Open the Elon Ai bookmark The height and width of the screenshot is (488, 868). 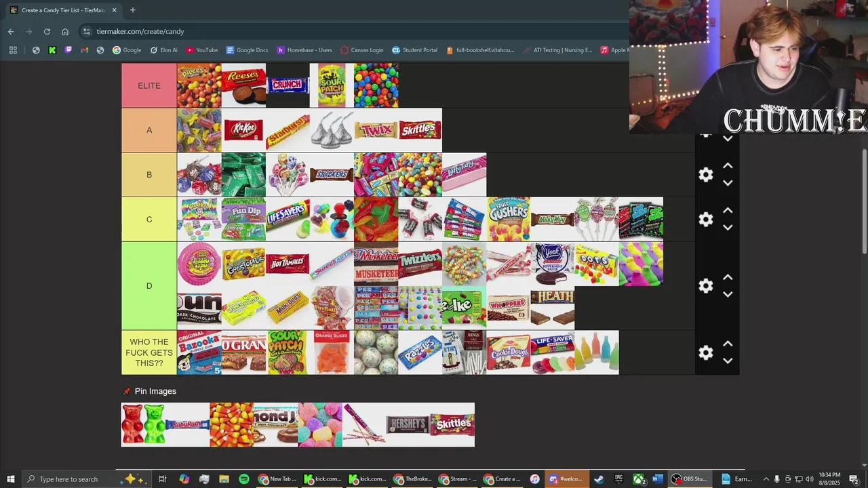[x=164, y=49]
